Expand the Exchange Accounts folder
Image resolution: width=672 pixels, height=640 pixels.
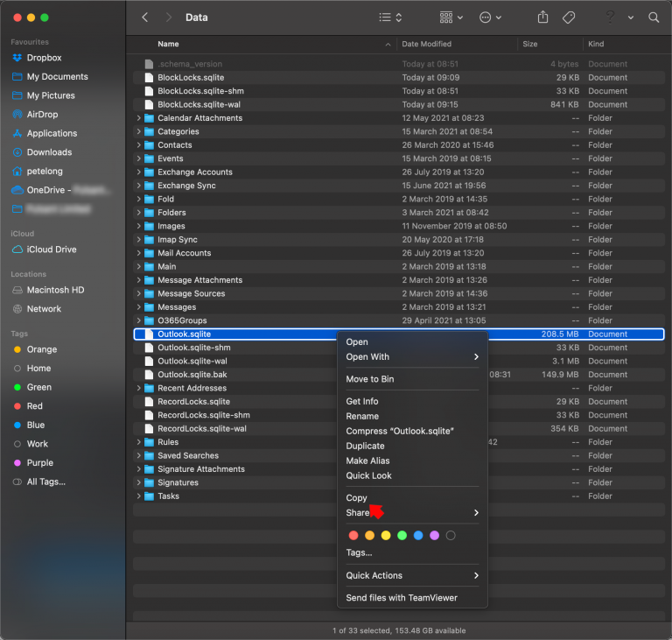tap(139, 172)
